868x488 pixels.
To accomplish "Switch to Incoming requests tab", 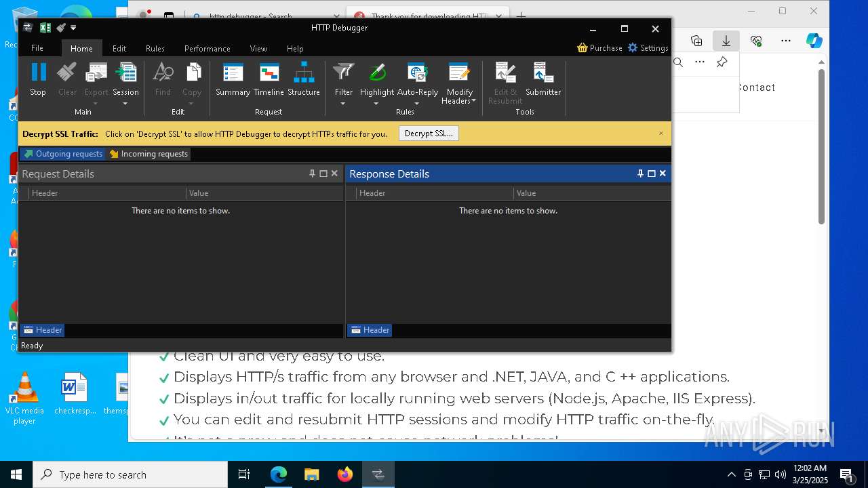I will 149,154.
